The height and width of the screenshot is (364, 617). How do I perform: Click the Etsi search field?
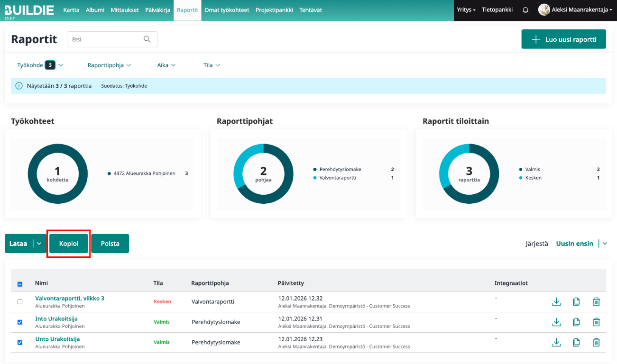tap(104, 39)
